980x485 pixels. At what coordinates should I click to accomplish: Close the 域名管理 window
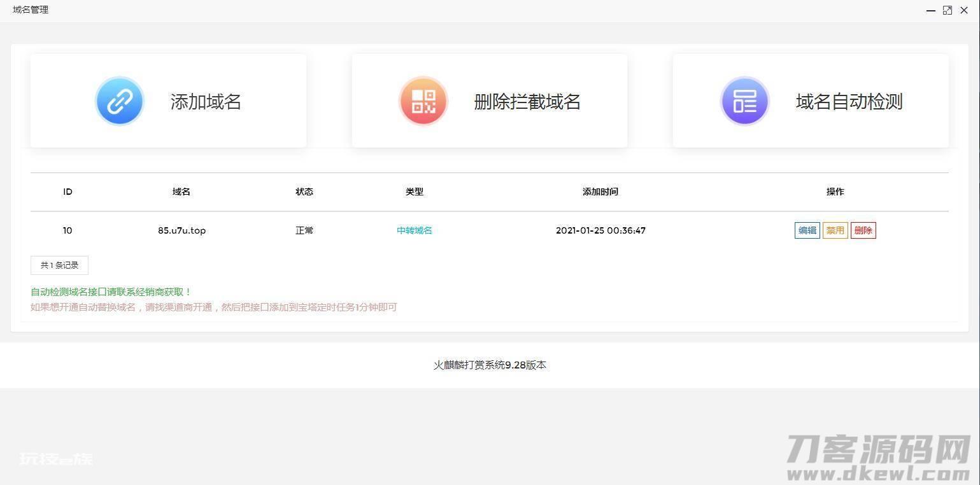[x=964, y=10]
